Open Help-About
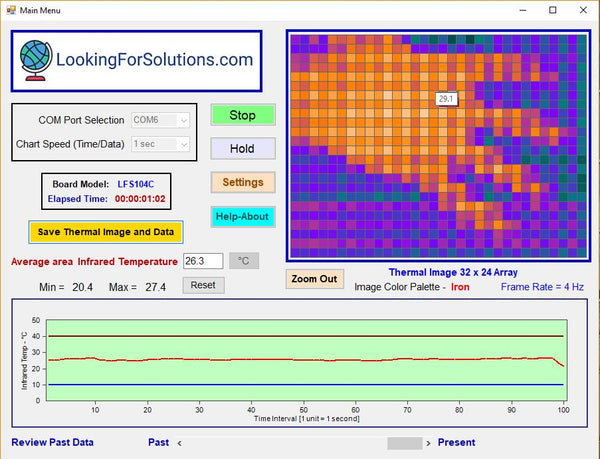The height and width of the screenshot is (459, 600). (243, 216)
